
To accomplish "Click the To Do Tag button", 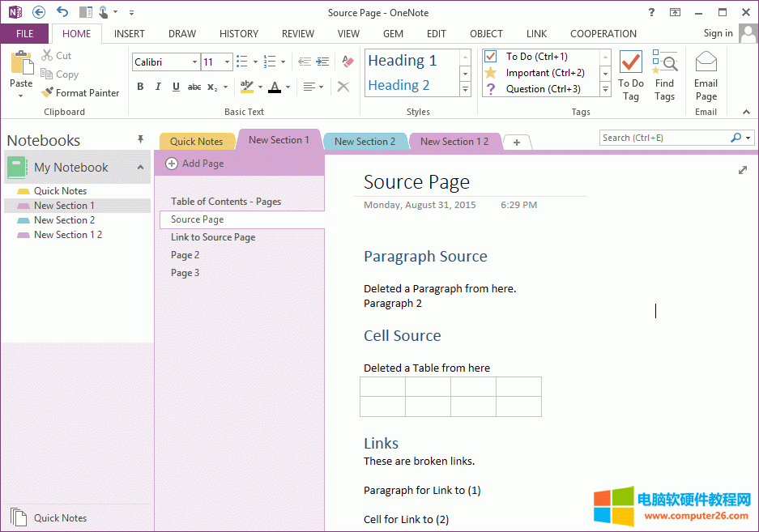I will (630, 76).
